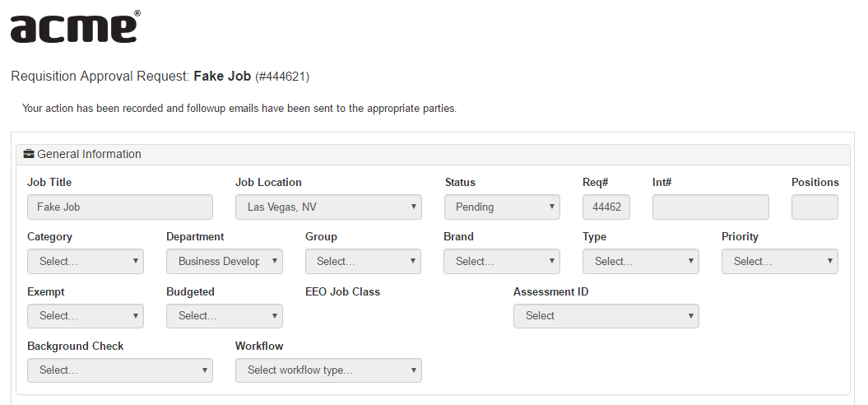
Task: Open the Type dropdown
Action: click(641, 261)
